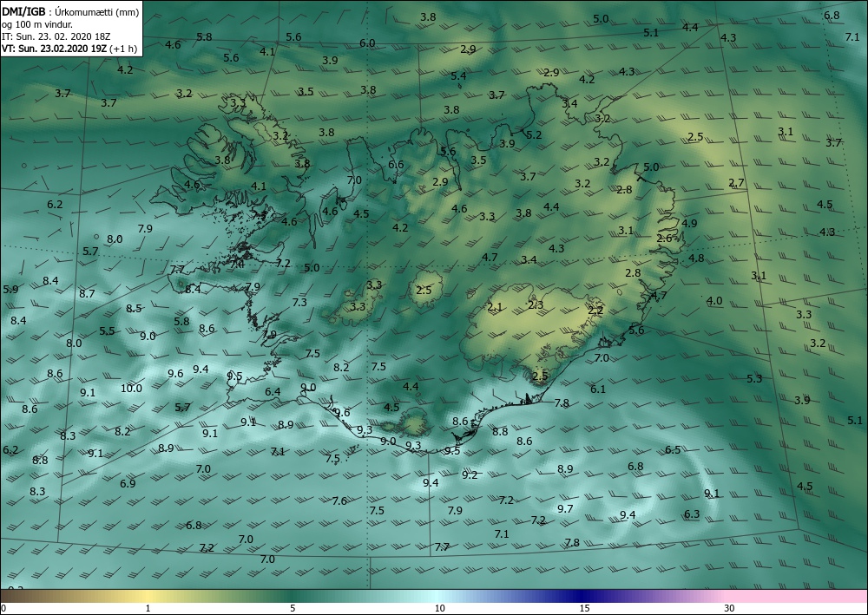Click the '7.6' value on the map
Viewport: 868px width, 615px height.
[x=339, y=501]
